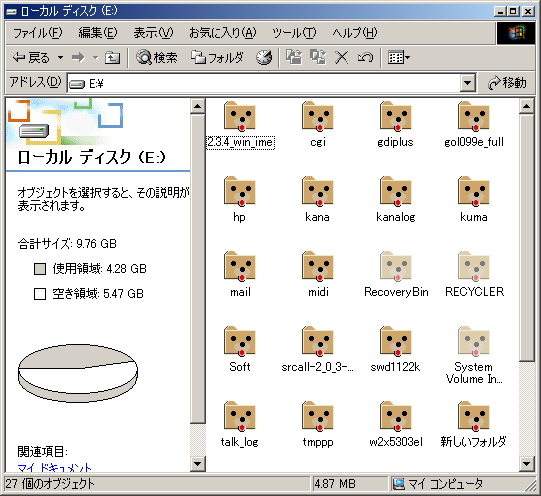Click the 関連項目: label
Image resolution: width=541 pixels, height=496 pixels.
coord(42,451)
